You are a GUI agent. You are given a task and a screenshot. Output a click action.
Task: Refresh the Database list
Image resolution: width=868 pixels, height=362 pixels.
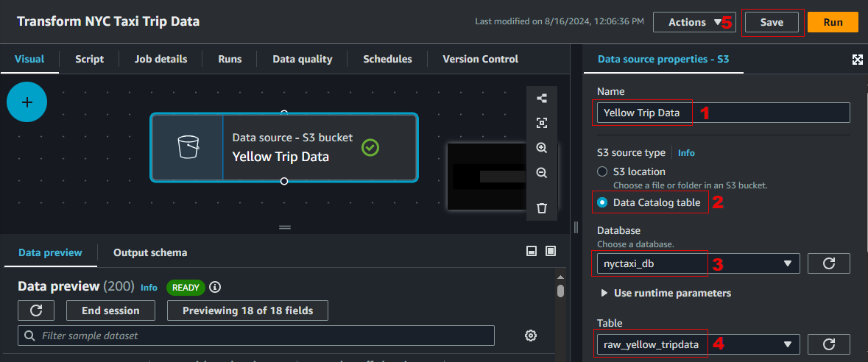coord(829,263)
